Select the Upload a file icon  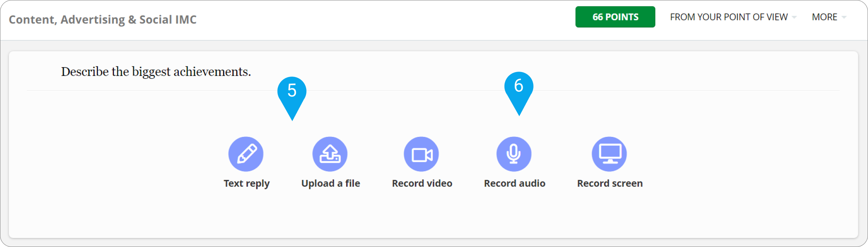(x=330, y=154)
